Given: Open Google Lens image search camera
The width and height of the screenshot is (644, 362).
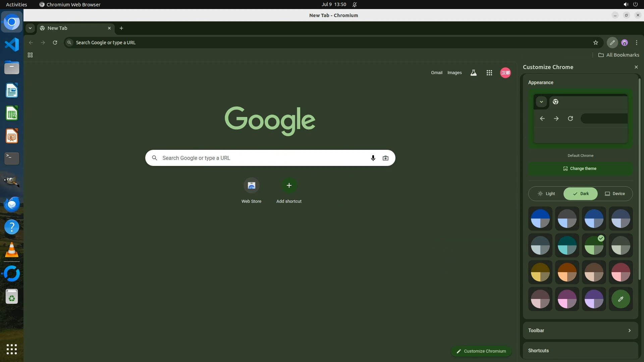Looking at the screenshot, I should click(x=385, y=158).
